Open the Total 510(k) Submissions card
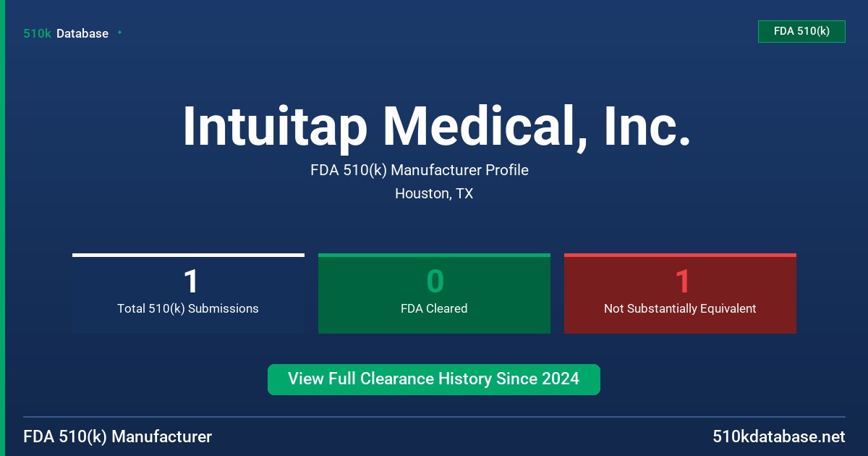Image resolution: width=868 pixels, height=456 pixels. [188, 294]
